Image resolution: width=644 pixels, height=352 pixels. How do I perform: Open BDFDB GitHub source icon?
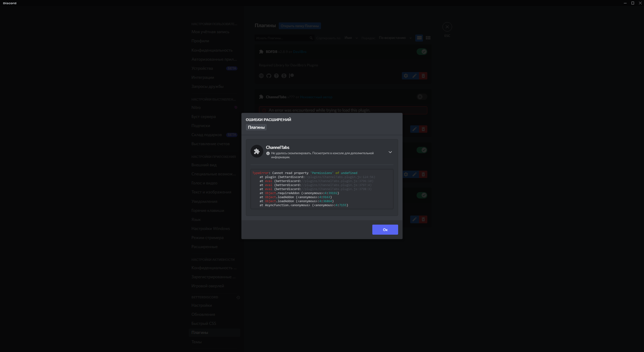(x=269, y=76)
